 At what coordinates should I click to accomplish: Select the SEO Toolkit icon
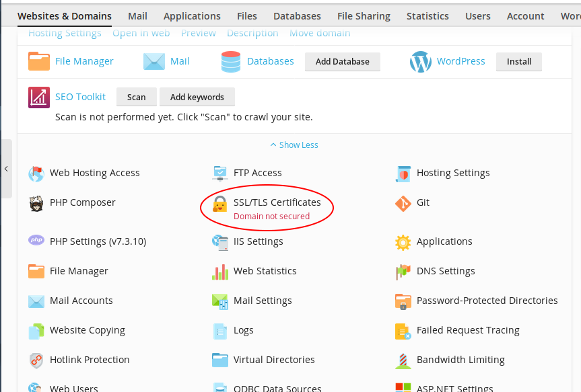pos(39,97)
